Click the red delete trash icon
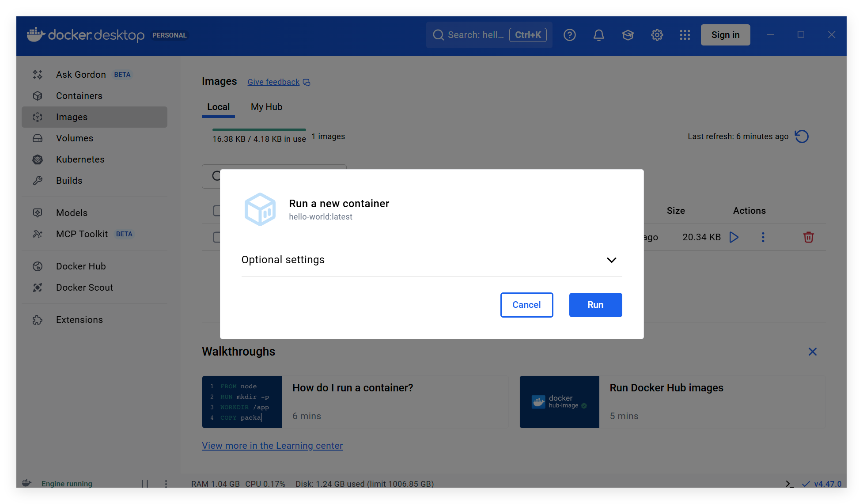The image size is (863, 504). tap(808, 237)
